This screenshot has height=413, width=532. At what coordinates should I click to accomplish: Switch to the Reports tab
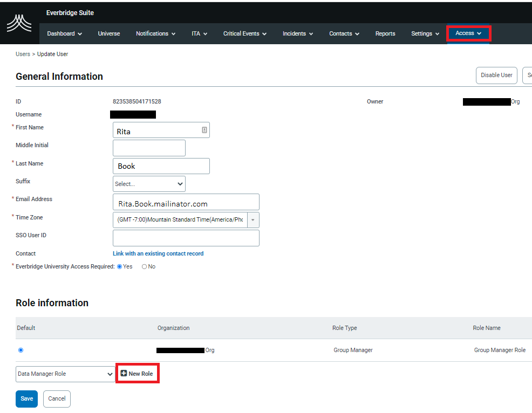(385, 33)
